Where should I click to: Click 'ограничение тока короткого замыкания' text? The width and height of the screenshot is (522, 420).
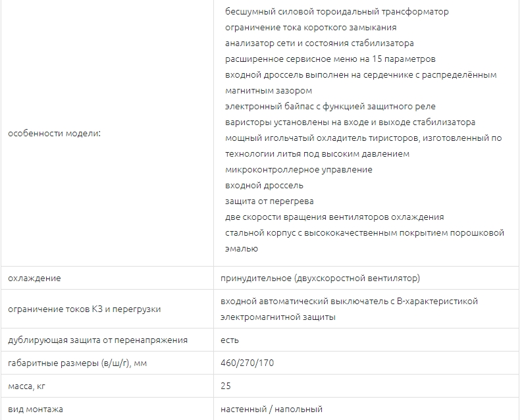[311, 27]
